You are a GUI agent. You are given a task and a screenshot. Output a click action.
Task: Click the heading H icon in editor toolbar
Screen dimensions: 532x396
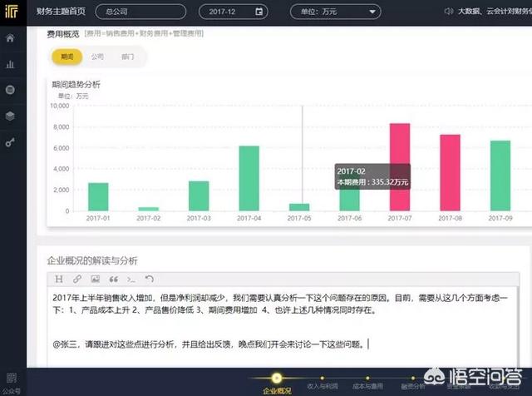click(x=58, y=279)
